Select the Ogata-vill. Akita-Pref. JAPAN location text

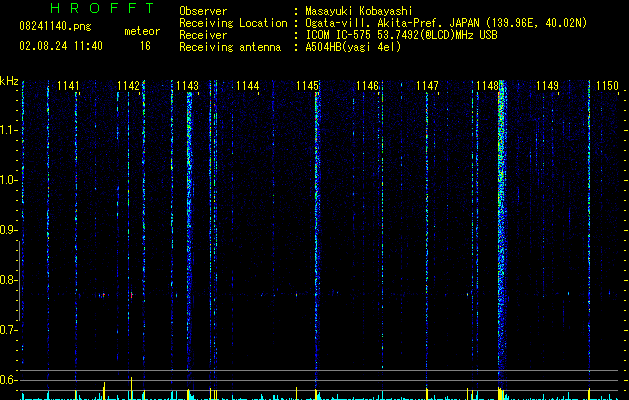(446, 23)
